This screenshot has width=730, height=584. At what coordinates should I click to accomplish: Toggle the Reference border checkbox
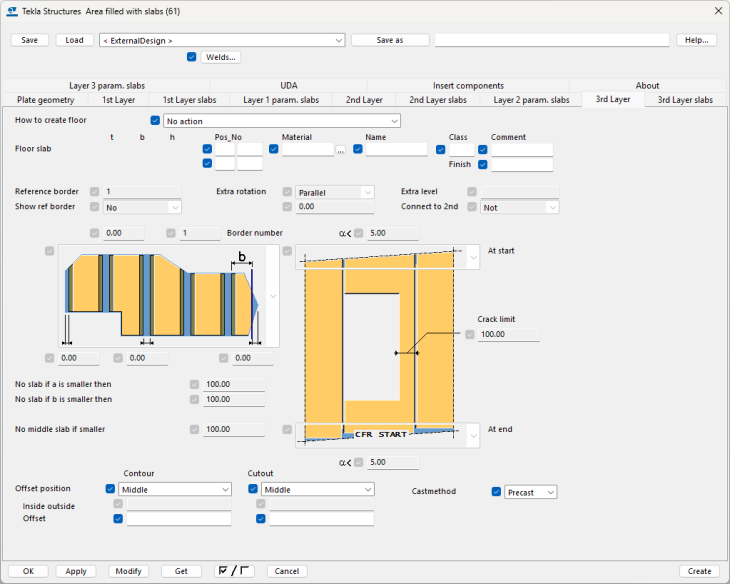point(95,191)
